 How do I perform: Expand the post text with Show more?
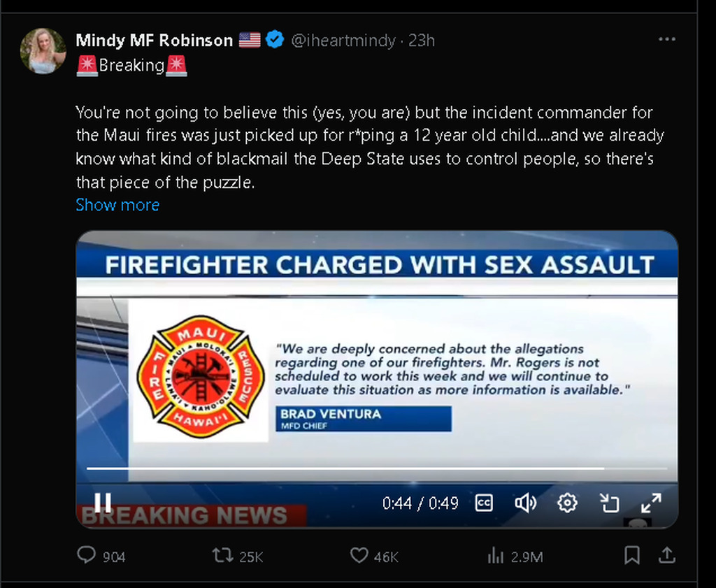[117, 205]
